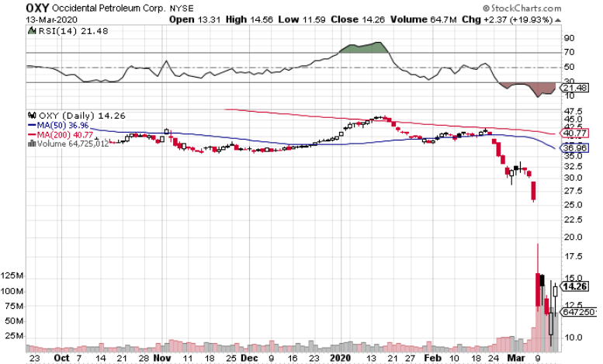Click the 100M volume axis label
603x364 pixels.
12,291
